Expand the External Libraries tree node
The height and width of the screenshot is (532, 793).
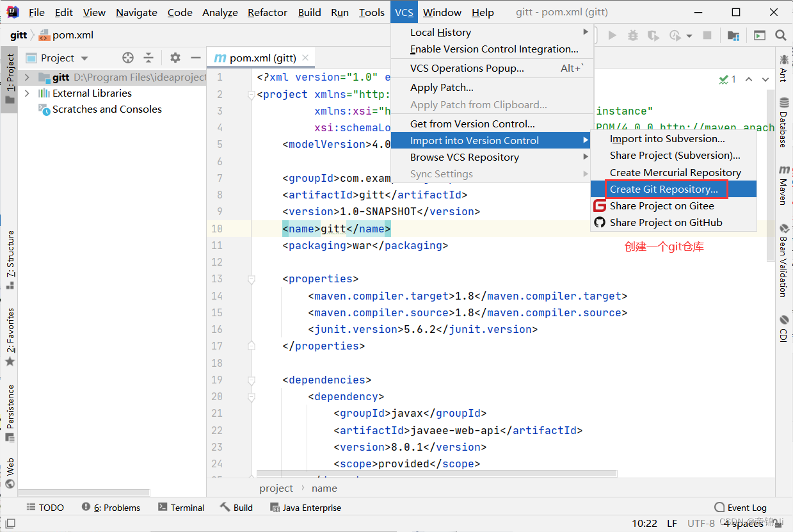(x=27, y=93)
